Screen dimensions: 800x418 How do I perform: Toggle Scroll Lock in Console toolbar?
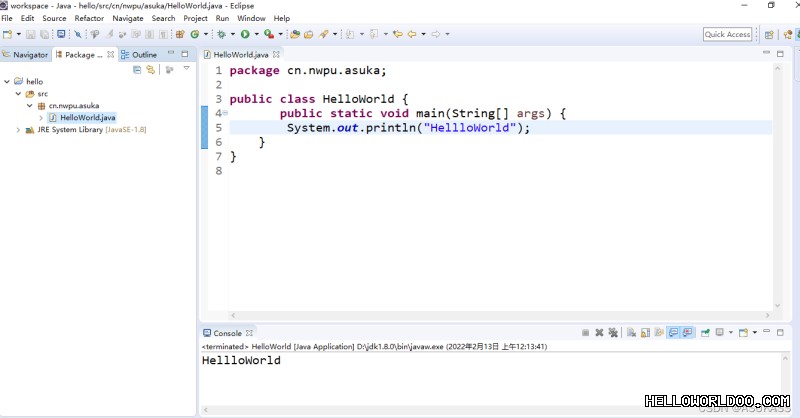[x=645, y=333]
